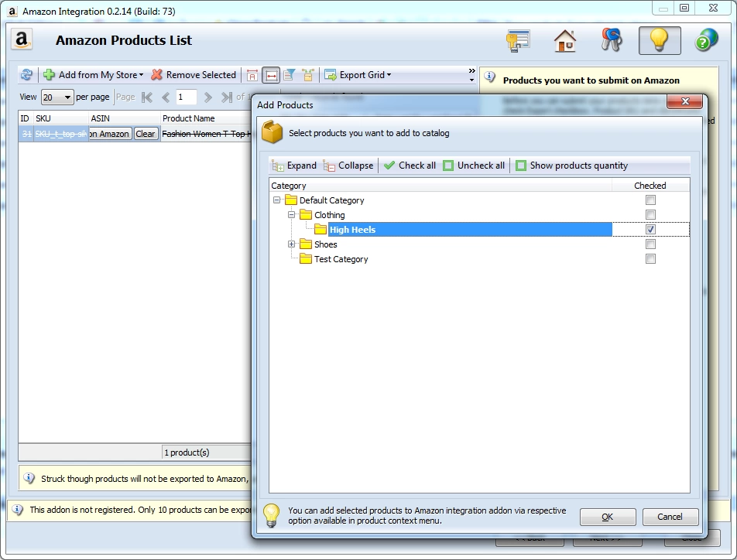This screenshot has width=737, height=560.
Task: Select the Test Category row
Action: point(341,259)
